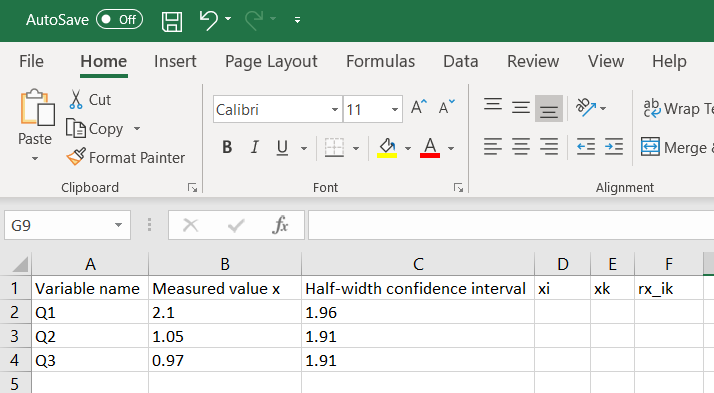This screenshot has width=714, height=393.
Task: Apply the Borders button
Action: (334, 148)
